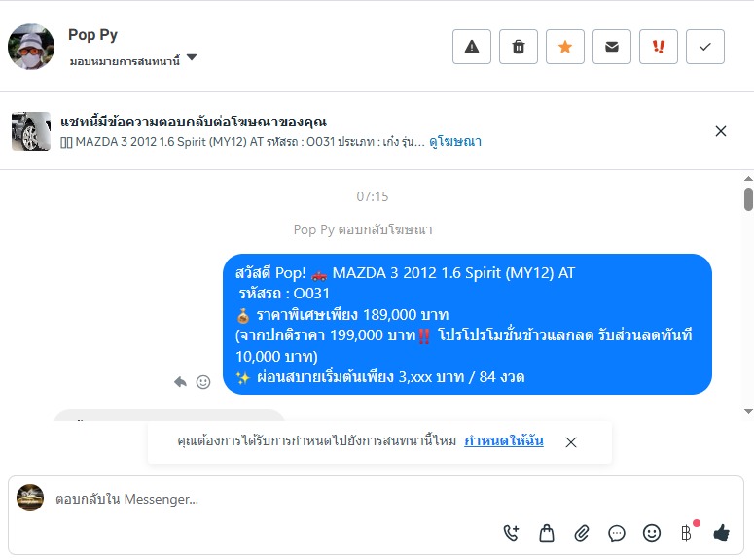Screen dimensions: 754x560
Task: Attach a file with paperclip icon
Action: (582, 533)
